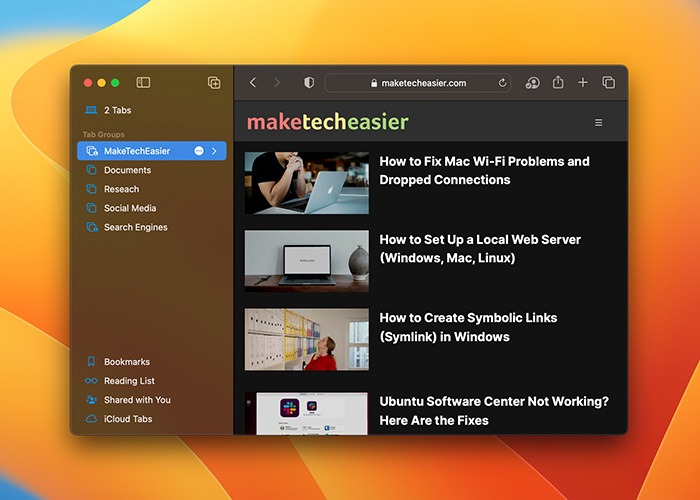
Task: Reload the current page
Action: [x=502, y=83]
